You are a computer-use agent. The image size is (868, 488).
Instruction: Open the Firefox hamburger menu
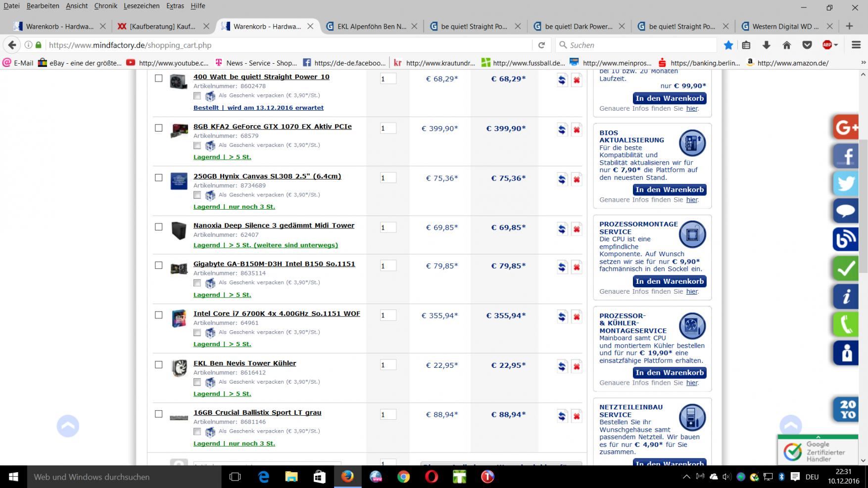coord(856,45)
